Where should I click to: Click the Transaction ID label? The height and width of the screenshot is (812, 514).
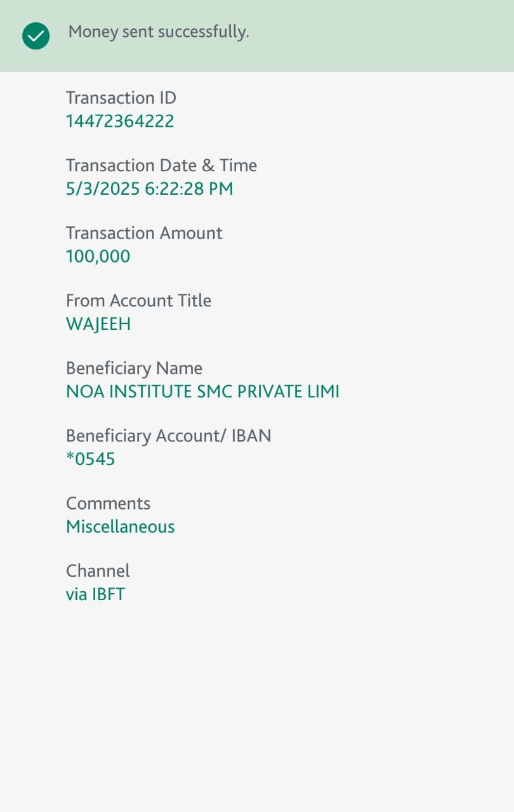click(121, 98)
